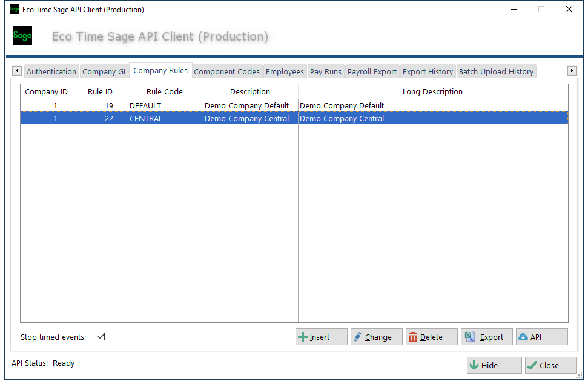Viewport: 588px width, 384px height.
Task: Click the green checkmark Close icon
Action: pos(532,365)
